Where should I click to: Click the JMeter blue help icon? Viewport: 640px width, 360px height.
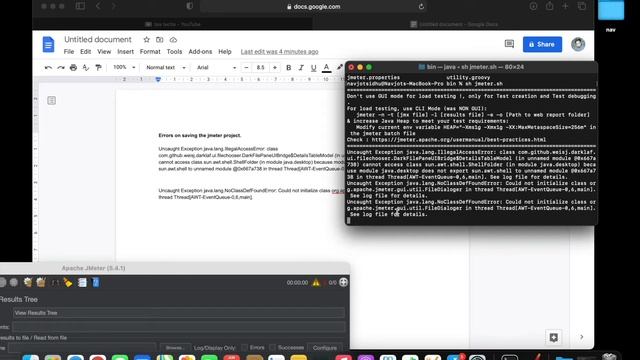click(x=96, y=282)
